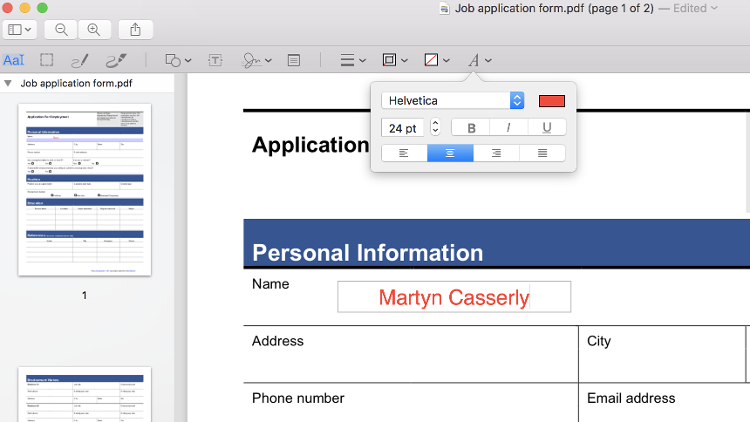The width and height of the screenshot is (750, 422).
Task: Click the Personal Information heading
Action: (x=367, y=253)
